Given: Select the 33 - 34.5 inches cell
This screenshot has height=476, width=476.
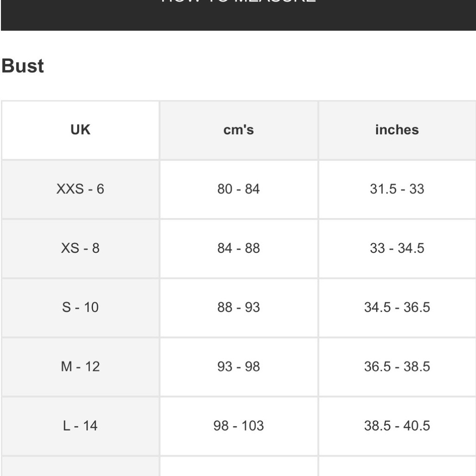Looking at the screenshot, I should point(397,248).
